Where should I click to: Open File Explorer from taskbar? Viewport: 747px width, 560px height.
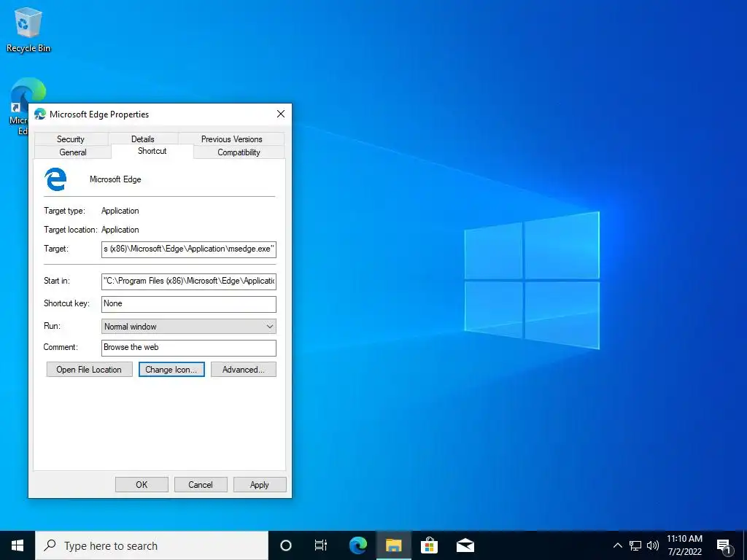tap(393, 545)
